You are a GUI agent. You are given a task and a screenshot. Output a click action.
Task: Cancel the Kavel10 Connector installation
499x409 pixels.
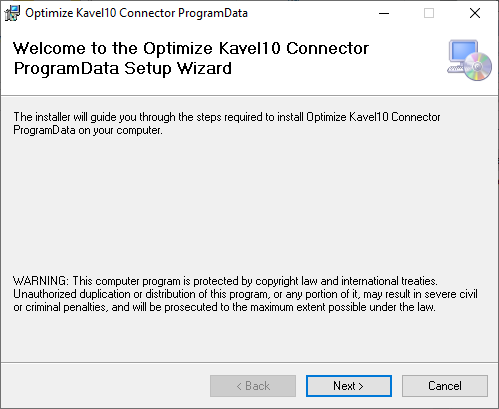[445, 386]
